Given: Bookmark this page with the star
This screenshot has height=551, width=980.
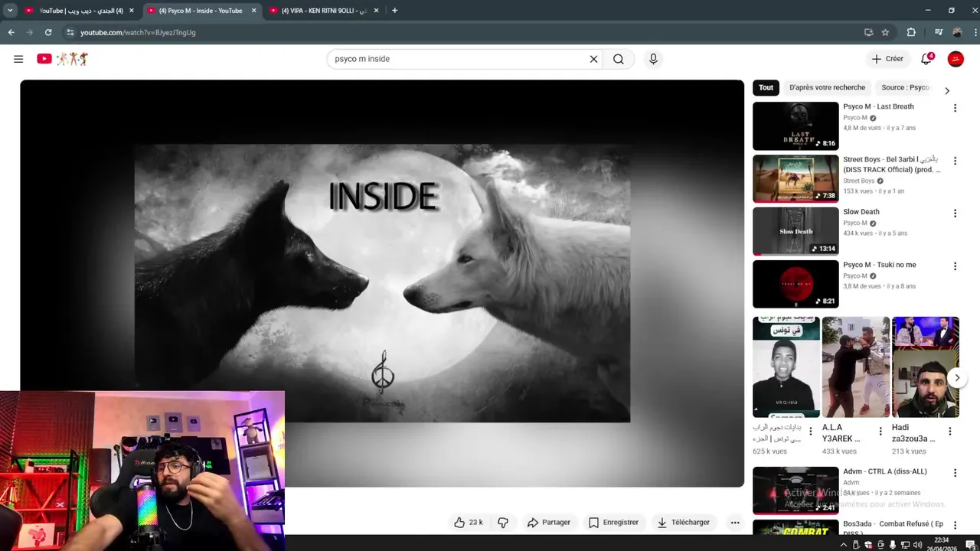Looking at the screenshot, I should point(885,32).
